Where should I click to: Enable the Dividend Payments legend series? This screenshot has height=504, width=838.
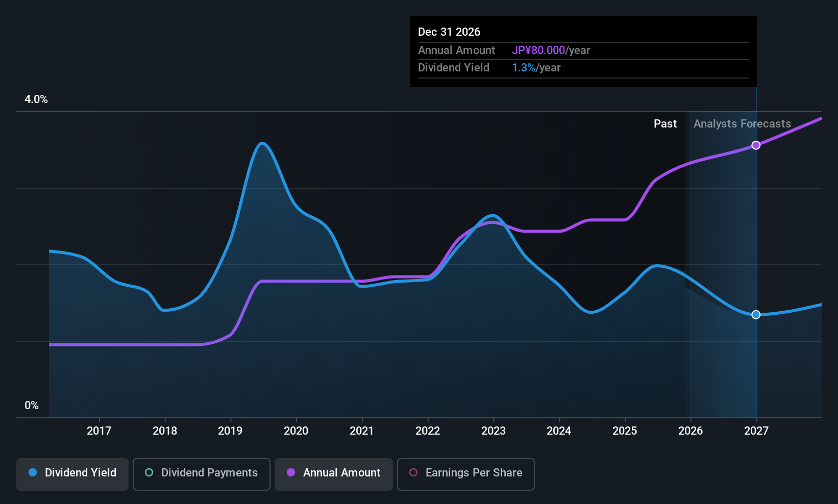click(x=201, y=473)
